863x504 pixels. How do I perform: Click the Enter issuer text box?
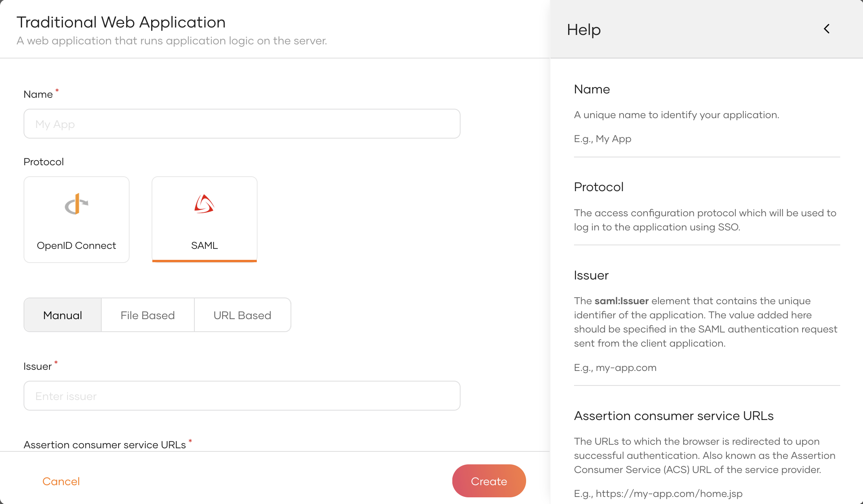241,396
